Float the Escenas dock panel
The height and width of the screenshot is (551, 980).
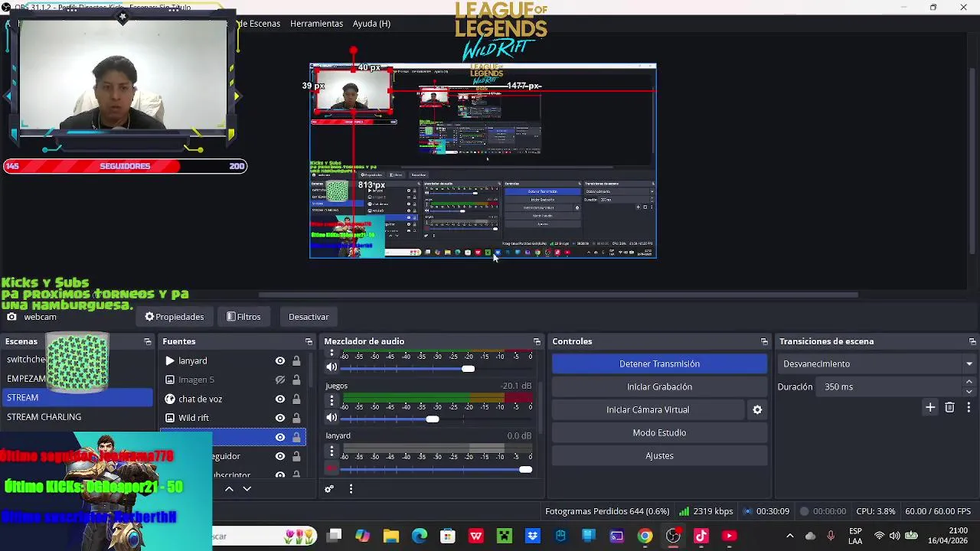tap(148, 341)
